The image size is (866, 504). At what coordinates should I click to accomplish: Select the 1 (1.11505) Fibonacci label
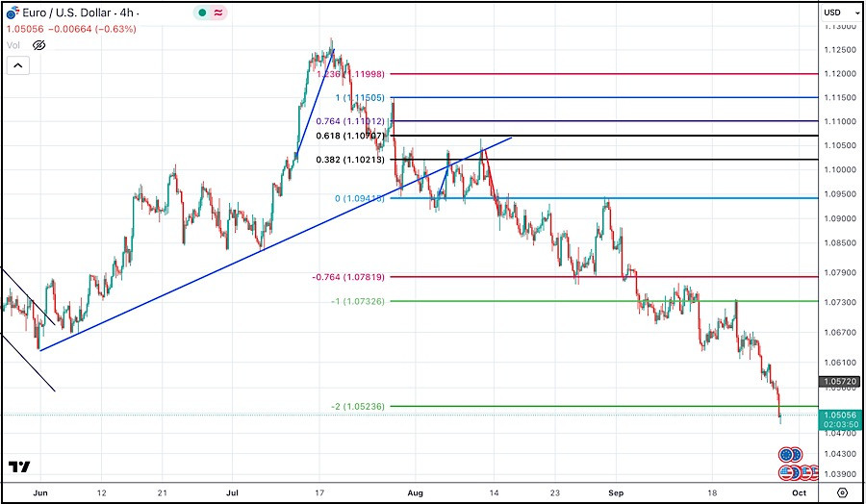pyautogui.click(x=359, y=98)
